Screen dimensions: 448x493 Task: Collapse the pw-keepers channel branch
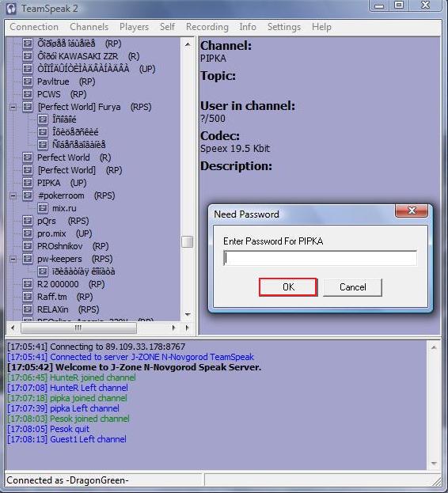click(x=13, y=259)
